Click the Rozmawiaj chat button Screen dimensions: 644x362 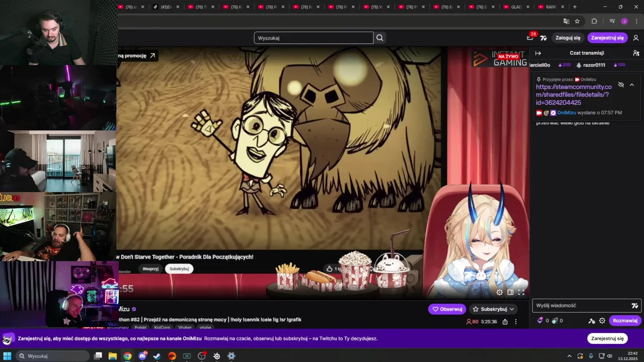(625, 321)
